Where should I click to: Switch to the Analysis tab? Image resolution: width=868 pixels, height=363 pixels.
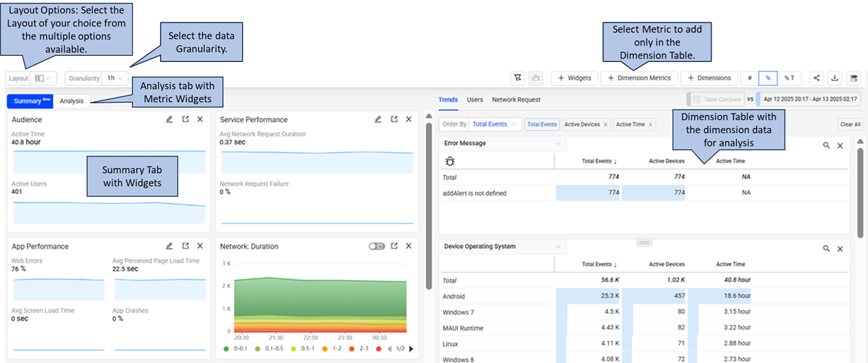71,101
